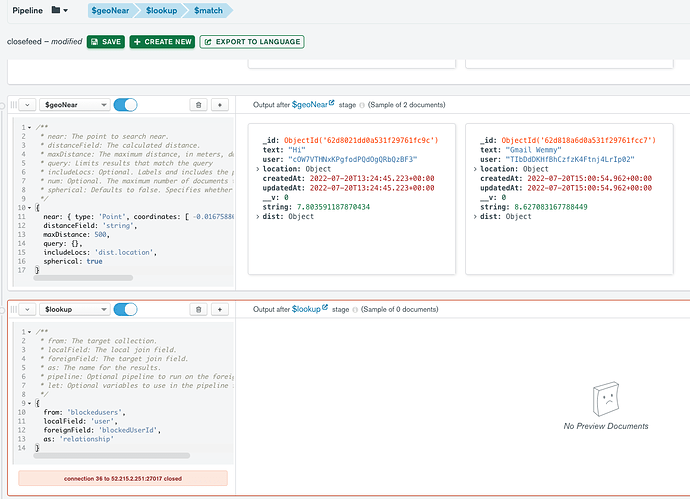Disable the $geoNear stage toggle
This screenshot has width=690, height=499.
125,104
